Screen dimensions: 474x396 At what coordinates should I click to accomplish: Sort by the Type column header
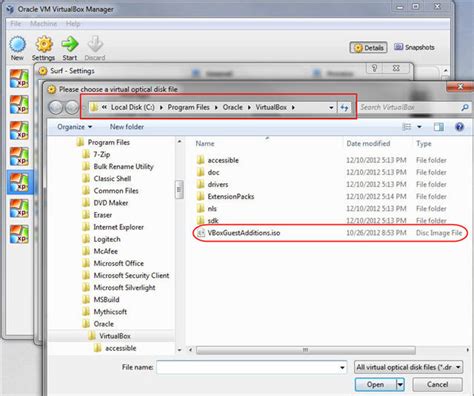(424, 144)
